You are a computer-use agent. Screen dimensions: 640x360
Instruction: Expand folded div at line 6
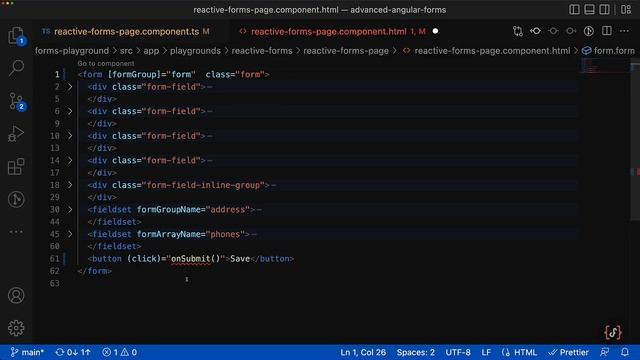70,111
